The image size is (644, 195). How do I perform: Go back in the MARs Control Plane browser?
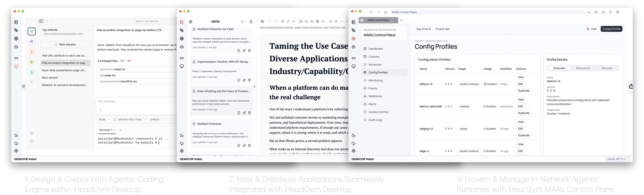click(371, 12)
